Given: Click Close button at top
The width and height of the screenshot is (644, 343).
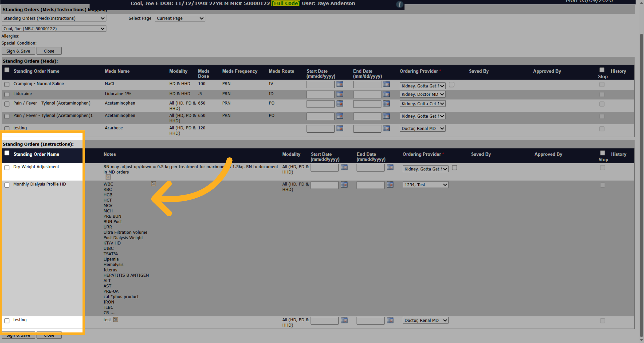Looking at the screenshot, I should click(x=49, y=51).
